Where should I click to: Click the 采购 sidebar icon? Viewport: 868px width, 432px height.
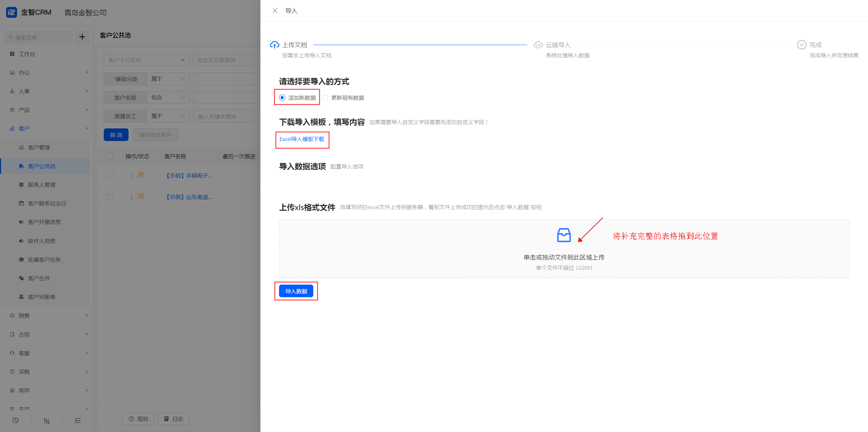(12, 372)
